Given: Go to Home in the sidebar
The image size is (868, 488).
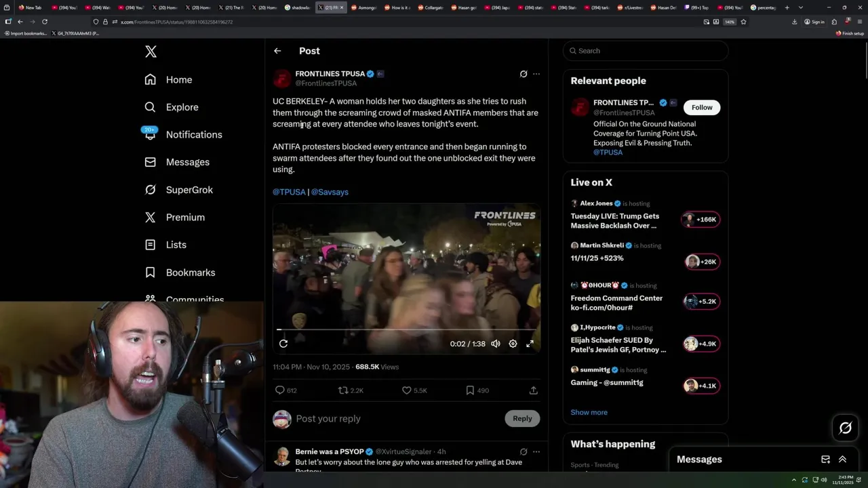Looking at the screenshot, I should pos(168,79).
